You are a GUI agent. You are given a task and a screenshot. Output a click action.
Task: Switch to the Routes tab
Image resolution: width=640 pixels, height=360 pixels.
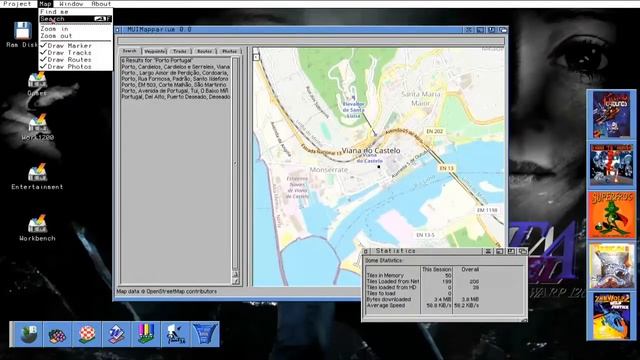click(204, 51)
